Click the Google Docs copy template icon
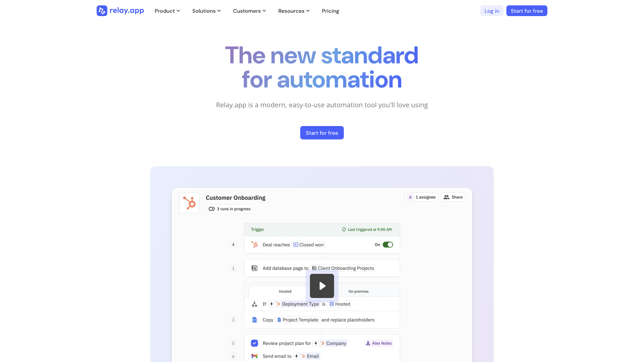644x362 pixels. (254, 319)
